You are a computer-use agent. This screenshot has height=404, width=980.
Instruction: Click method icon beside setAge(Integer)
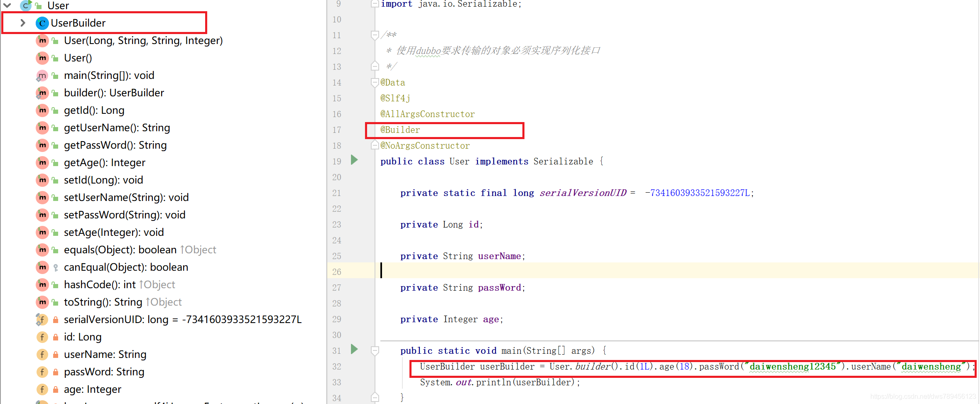[x=42, y=232]
